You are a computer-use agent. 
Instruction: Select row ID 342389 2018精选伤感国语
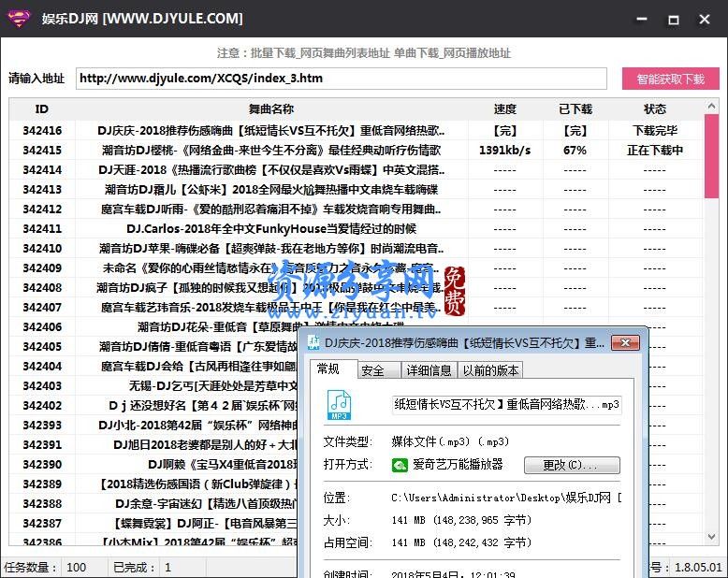[x=153, y=484]
